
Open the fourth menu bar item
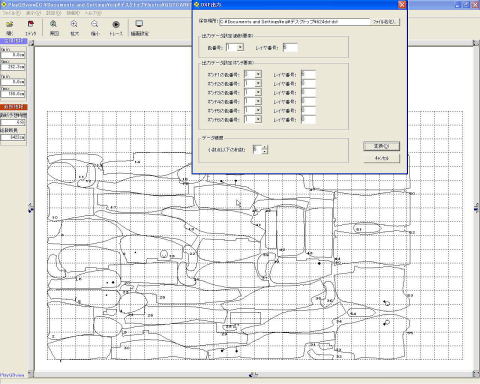[73, 13]
